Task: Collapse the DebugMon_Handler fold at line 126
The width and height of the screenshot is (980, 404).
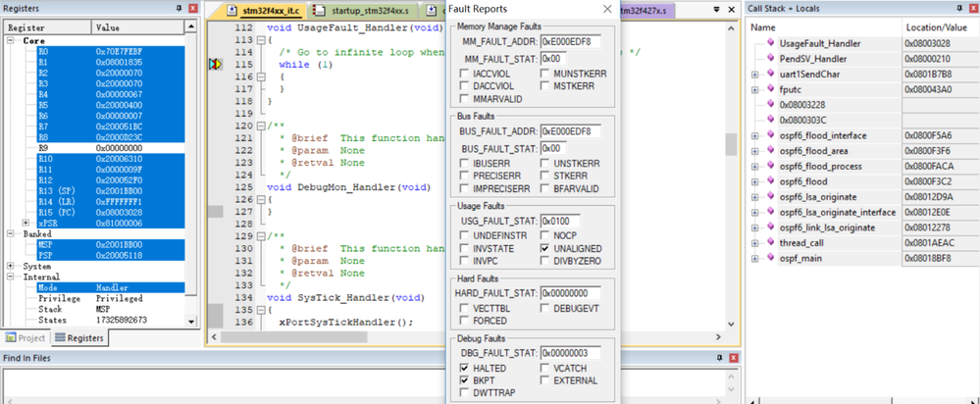Action: pos(261,200)
